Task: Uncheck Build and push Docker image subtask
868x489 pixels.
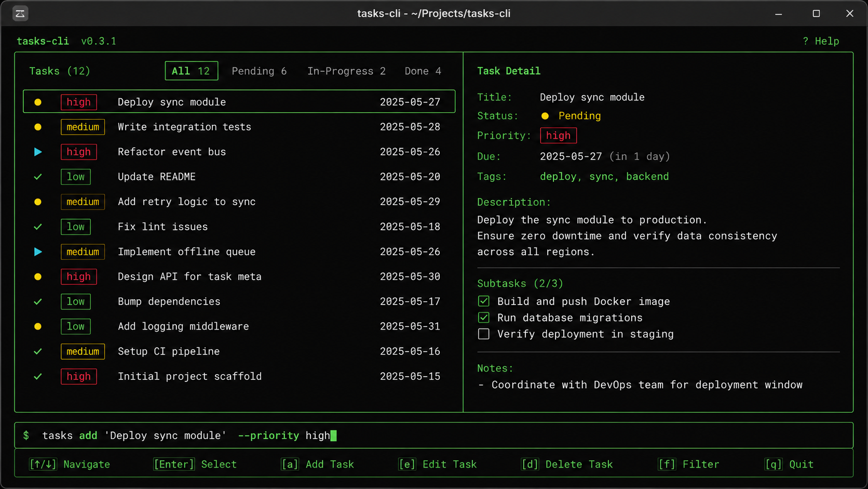Action: click(x=484, y=301)
